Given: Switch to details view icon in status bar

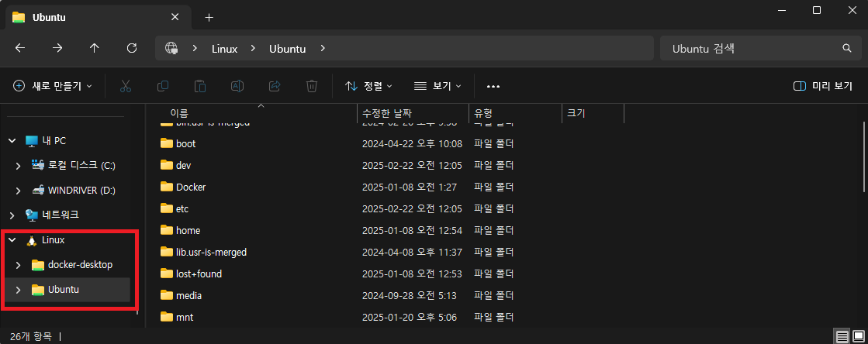Looking at the screenshot, I should [x=842, y=336].
